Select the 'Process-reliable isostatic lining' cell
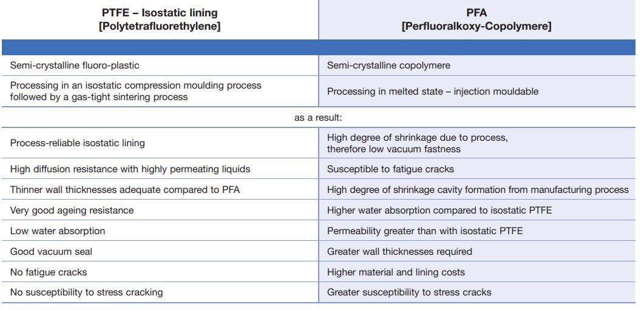This screenshot has height=310, width=644. [77, 143]
